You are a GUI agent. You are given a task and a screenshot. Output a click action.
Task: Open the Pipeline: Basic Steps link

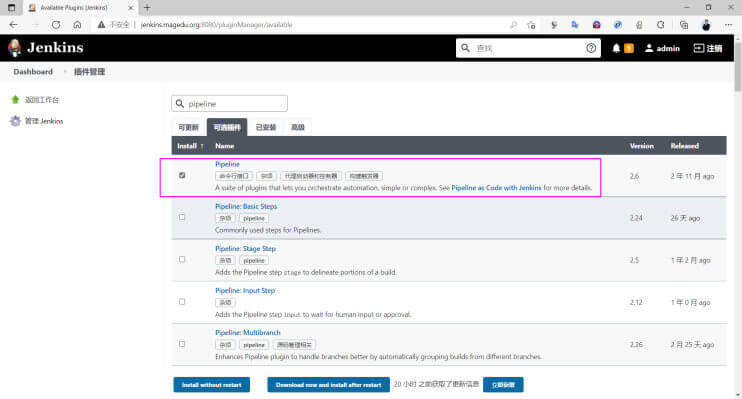click(x=246, y=206)
